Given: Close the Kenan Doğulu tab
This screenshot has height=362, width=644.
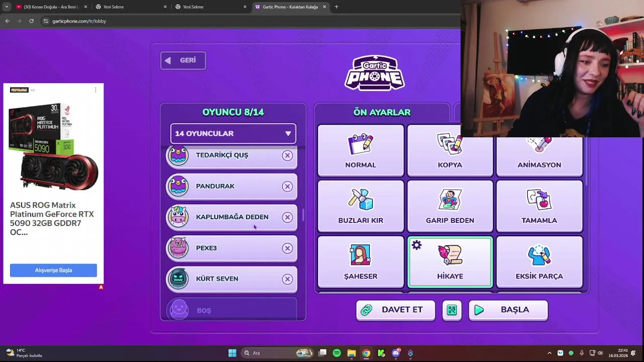Looking at the screenshot, I should (86, 7).
